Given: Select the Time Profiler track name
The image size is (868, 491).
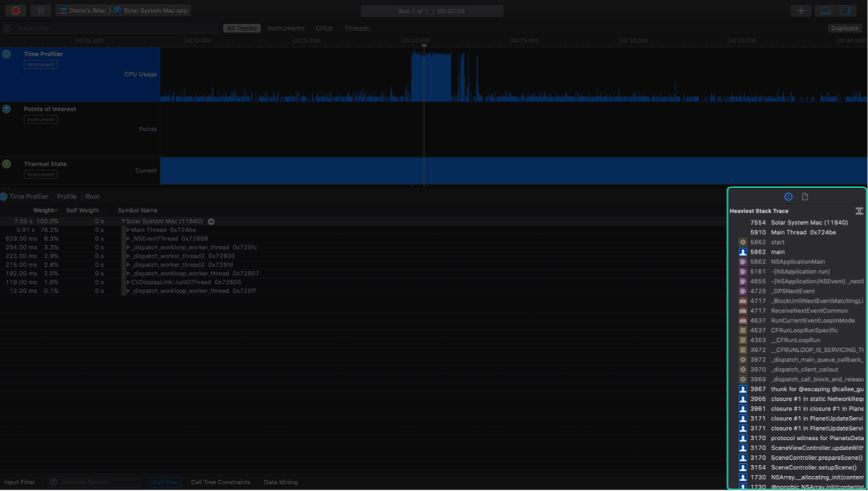Looking at the screenshot, I should [43, 54].
